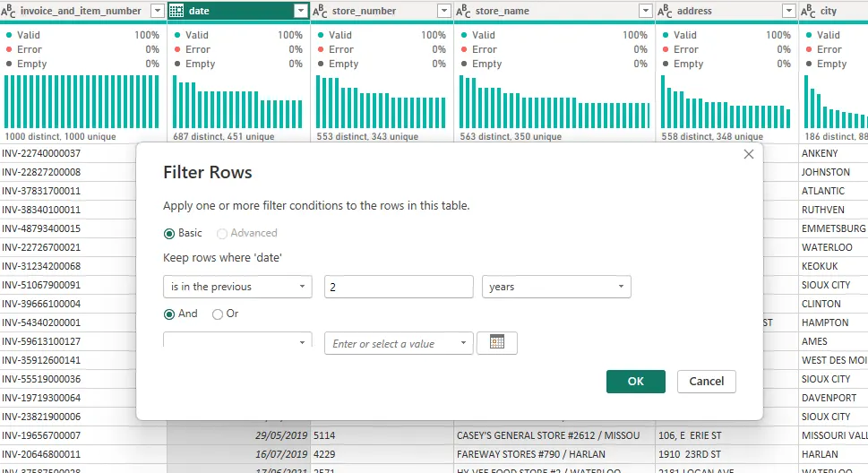Select the address column header
This screenshot has height=473, width=868.
point(726,11)
